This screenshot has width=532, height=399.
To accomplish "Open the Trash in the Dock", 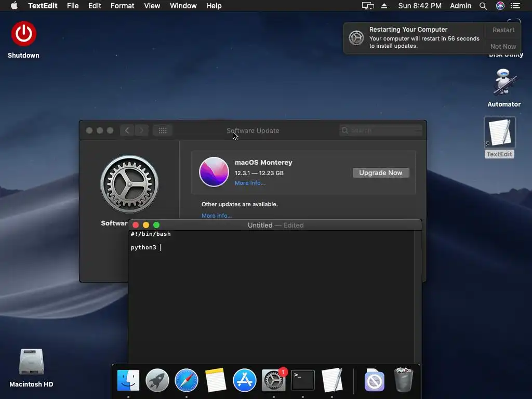I will tap(403, 380).
